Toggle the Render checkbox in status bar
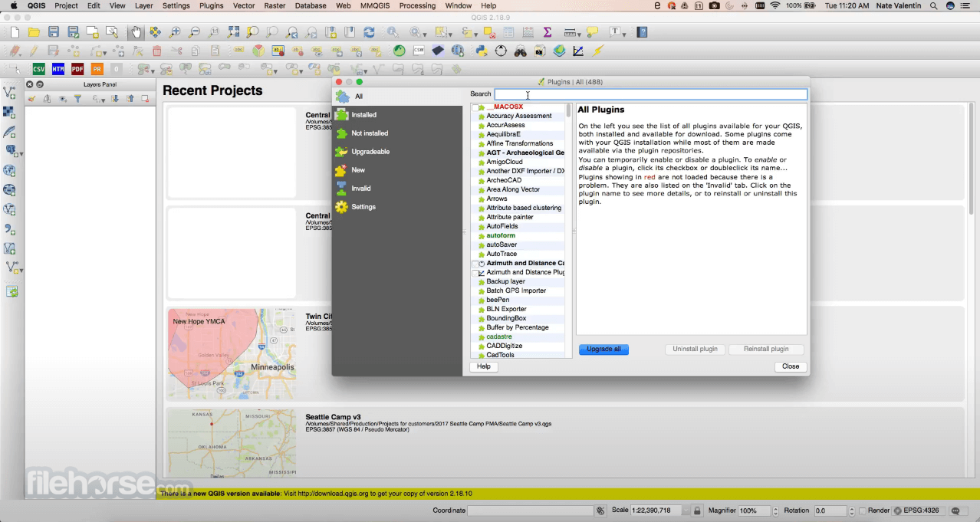This screenshot has height=522, width=980. pos(863,511)
